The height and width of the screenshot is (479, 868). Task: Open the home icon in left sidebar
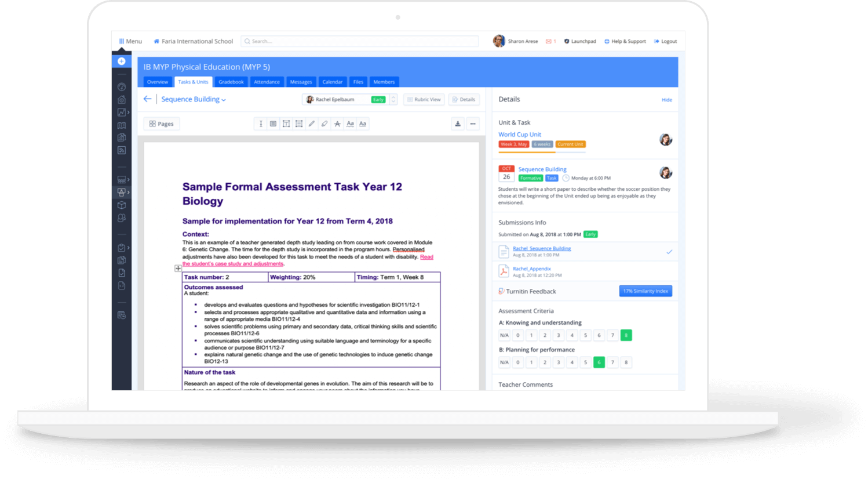tap(121, 100)
